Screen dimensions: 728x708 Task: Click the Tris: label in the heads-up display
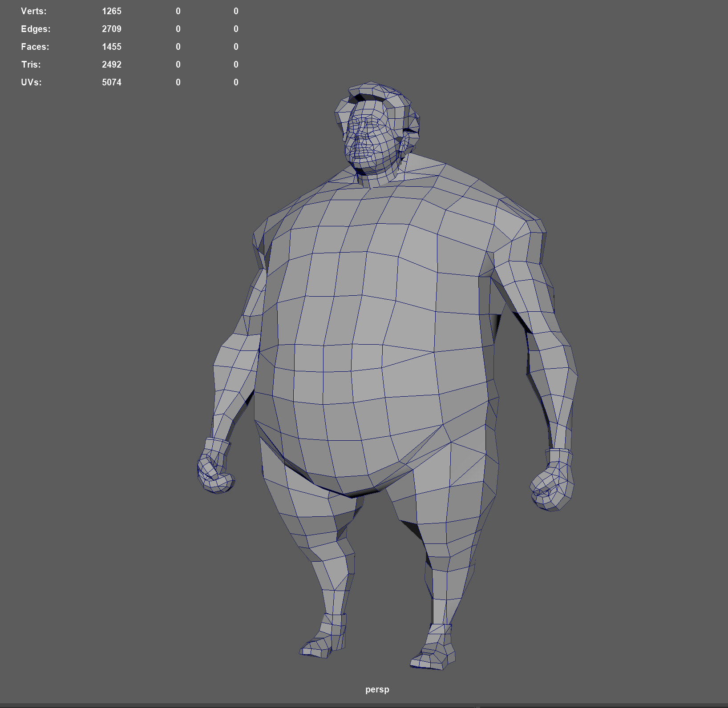tap(31, 64)
